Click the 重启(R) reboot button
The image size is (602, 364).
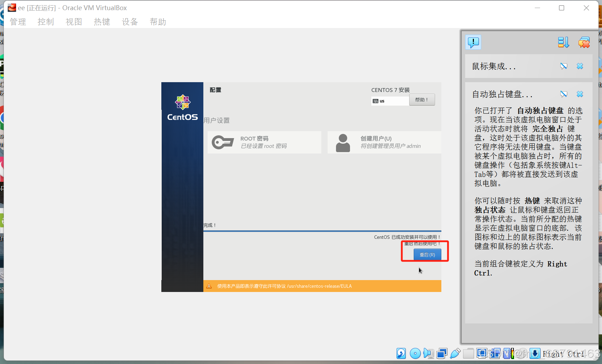click(427, 255)
